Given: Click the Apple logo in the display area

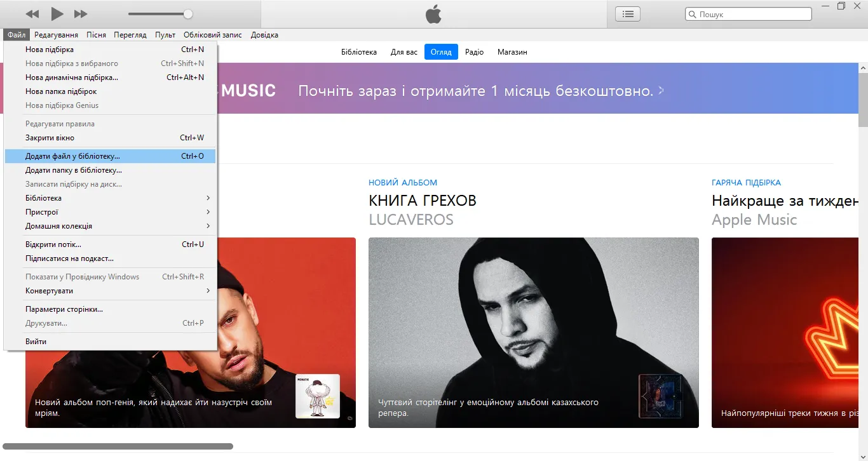Looking at the screenshot, I should point(433,14).
